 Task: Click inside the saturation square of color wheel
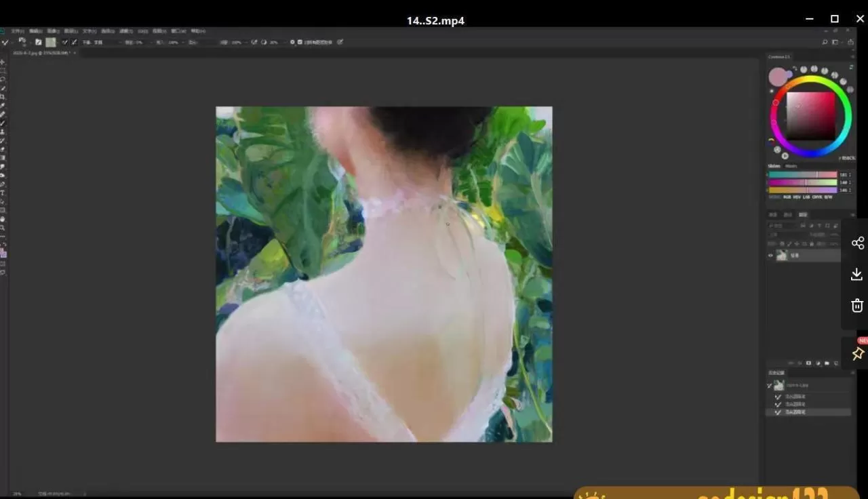[810, 115]
